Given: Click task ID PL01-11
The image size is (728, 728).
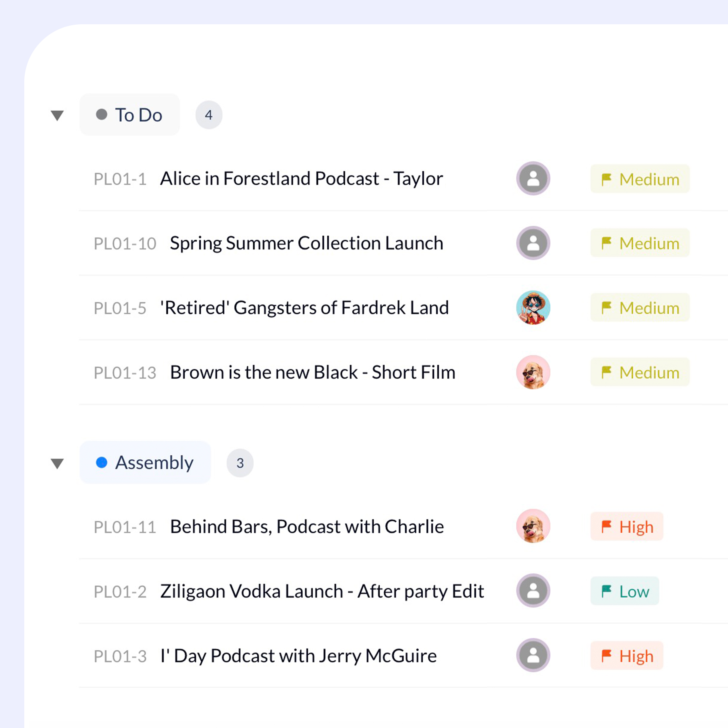Looking at the screenshot, I should (x=125, y=527).
